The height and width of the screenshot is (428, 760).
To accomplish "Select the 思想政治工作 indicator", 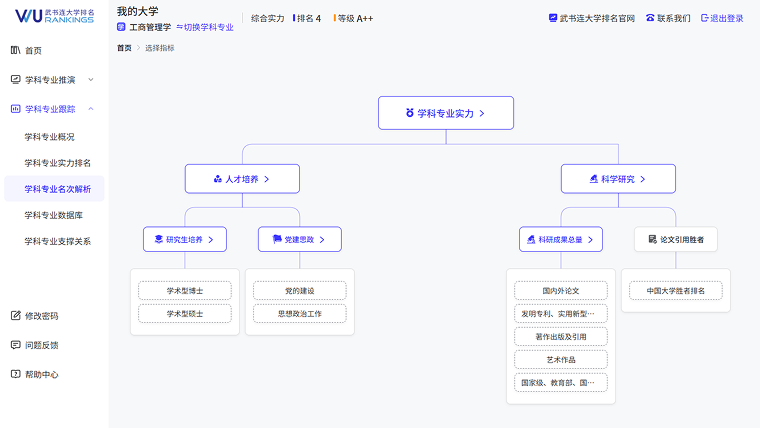I will click(300, 314).
